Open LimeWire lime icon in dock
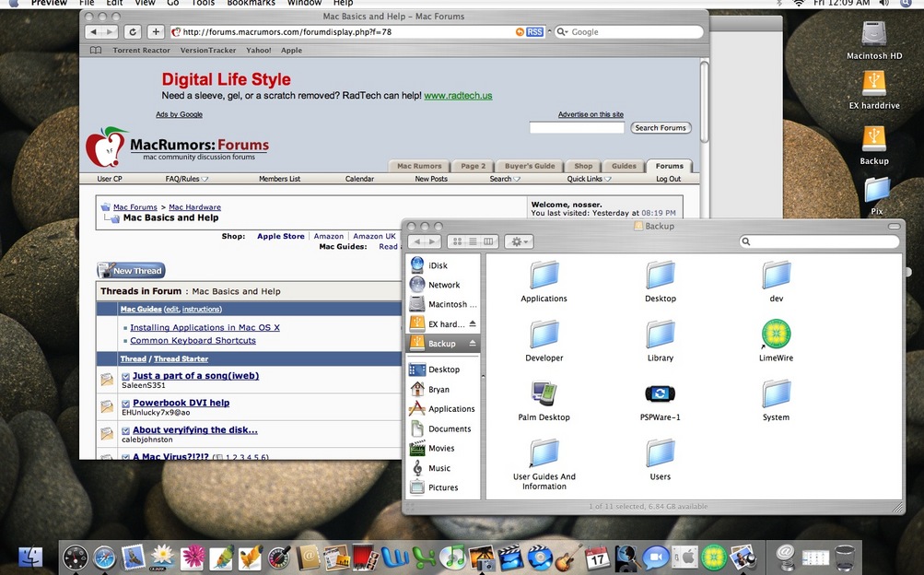The width and height of the screenshot is (924, 575). pyautogui.click(x=713, y=557)
